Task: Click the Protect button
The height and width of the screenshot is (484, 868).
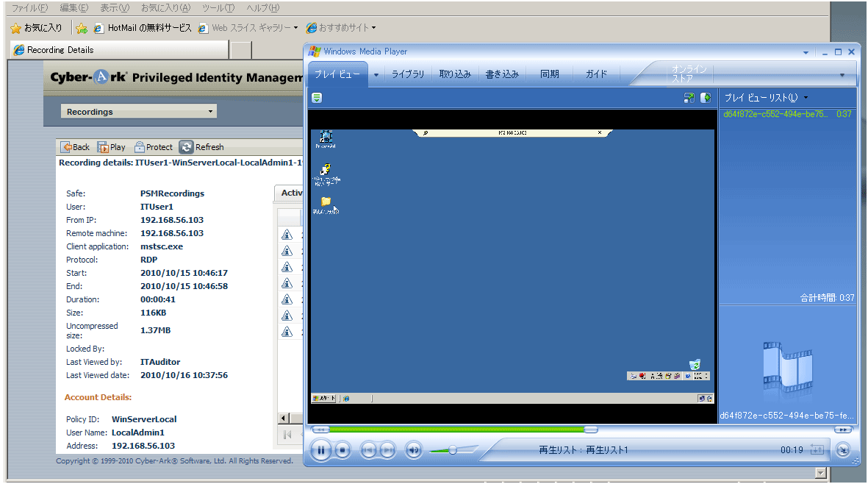Action: [x=154, y=147]
